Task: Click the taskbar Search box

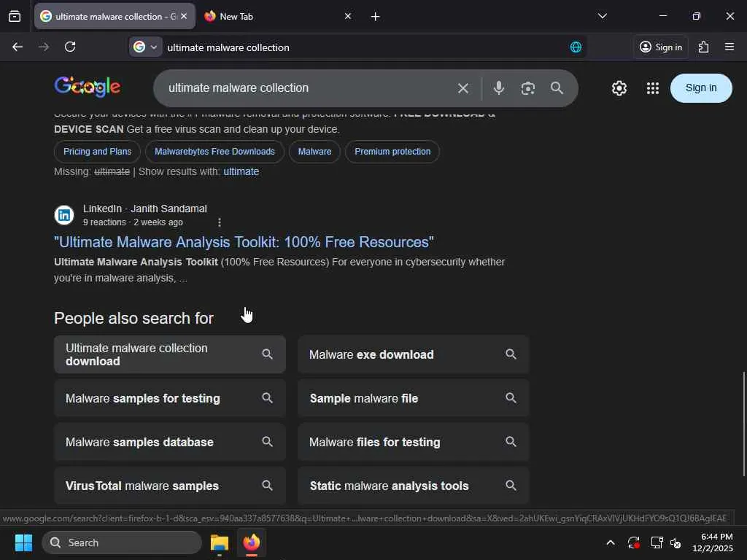Action: 122,542
